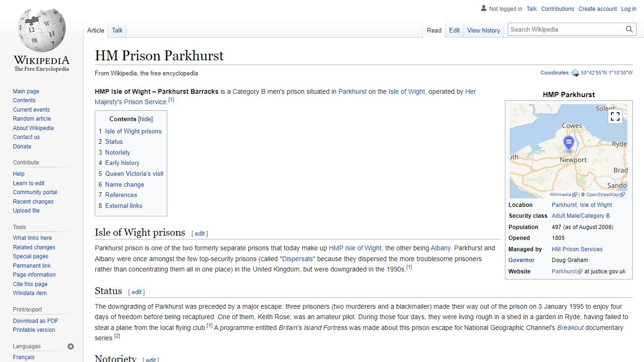The height and width of the screenshot is (362, 644).
Task: Click the Donate link
Action: click(22, 147)
